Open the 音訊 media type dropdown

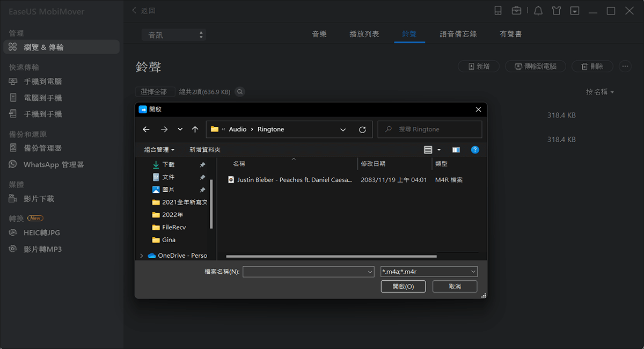coord(173,33)
